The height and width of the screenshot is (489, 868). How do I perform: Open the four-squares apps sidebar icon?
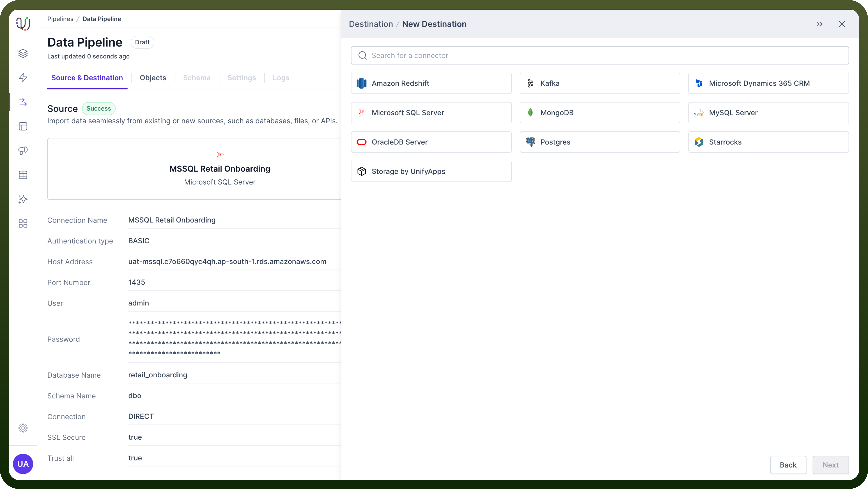tap(23, 223)
